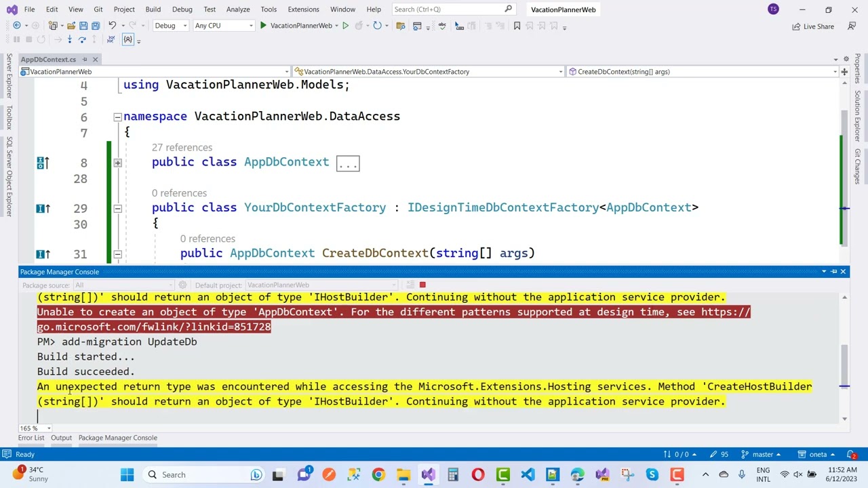Click the Find in Files toolbar icon

pyautogui.click(x=401, y=26)
